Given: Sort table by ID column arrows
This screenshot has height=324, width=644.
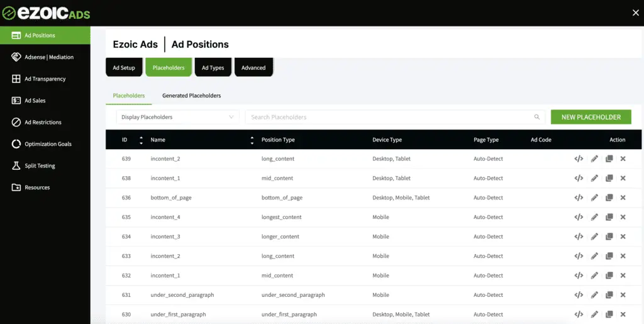Looking at the screenshot, I should [142, 140].
